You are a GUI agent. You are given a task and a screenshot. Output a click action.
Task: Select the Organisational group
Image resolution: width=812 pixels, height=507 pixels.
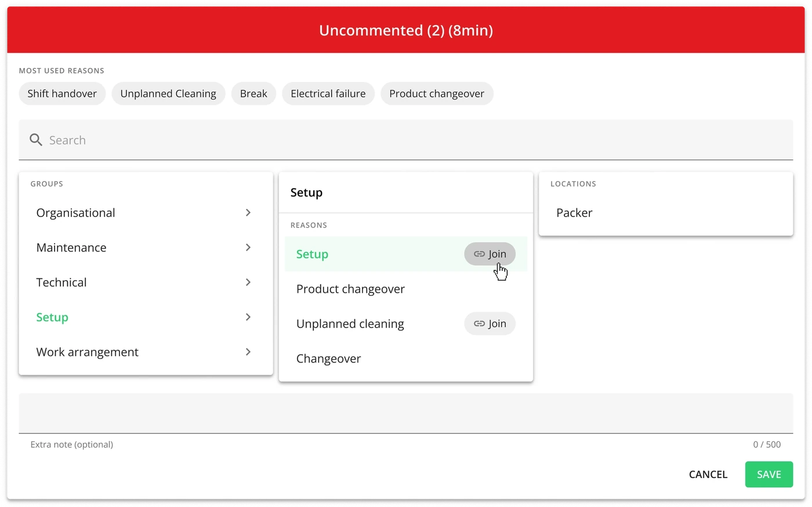tap(146, 213)
